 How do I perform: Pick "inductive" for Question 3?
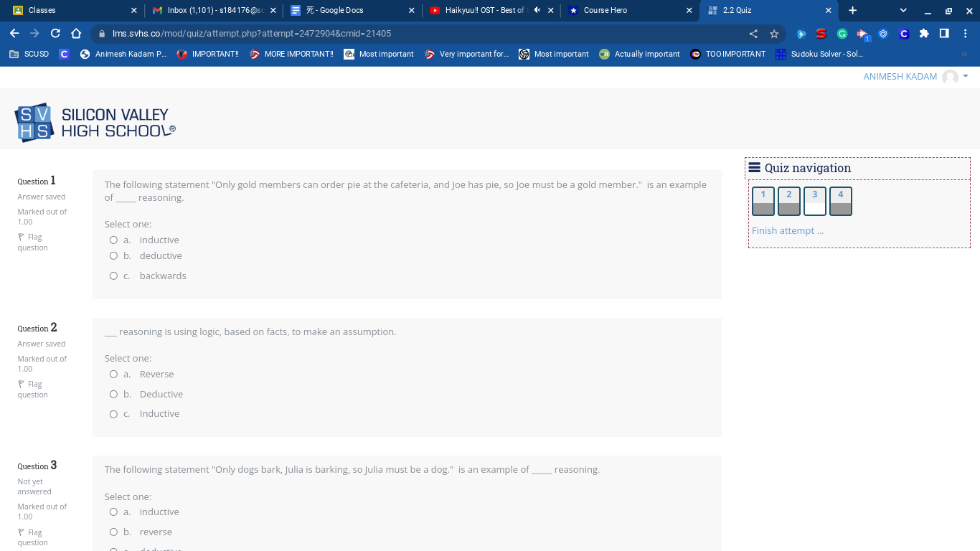tap(113, 512)
